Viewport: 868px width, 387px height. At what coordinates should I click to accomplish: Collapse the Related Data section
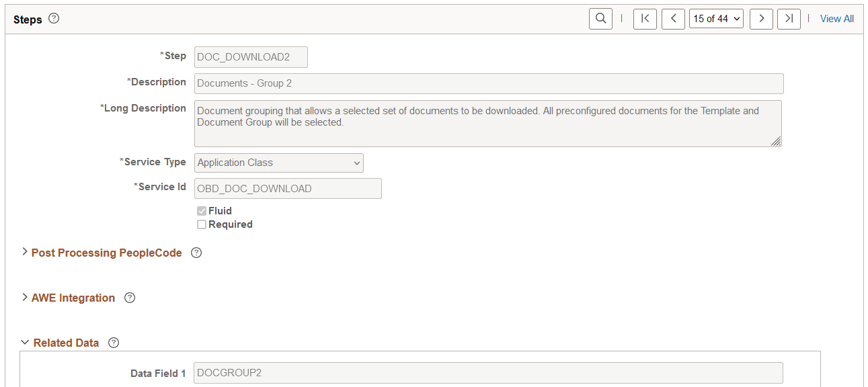pos(24,343)
